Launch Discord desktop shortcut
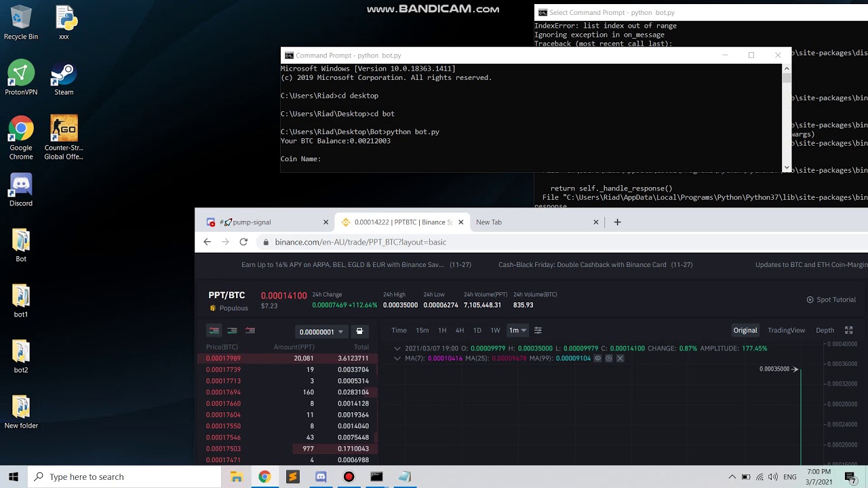Screen dimensions: 868x488 point(21,190)
